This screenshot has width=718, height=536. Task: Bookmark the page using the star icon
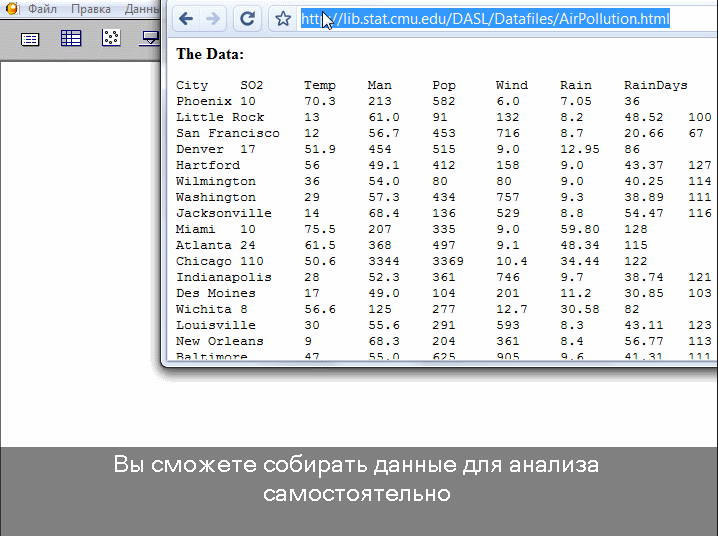pos(283,19)
